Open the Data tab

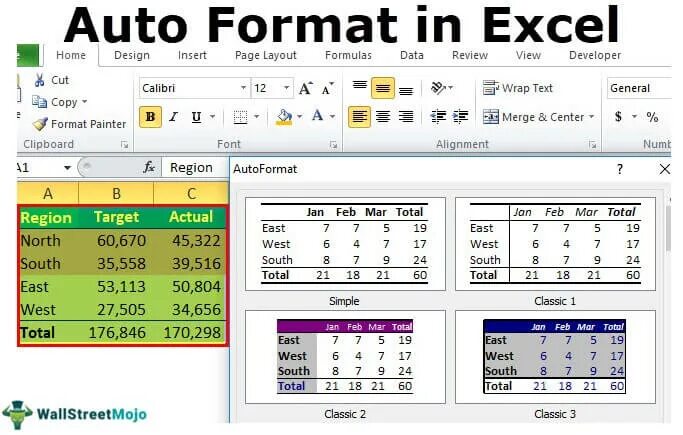click(x=412, y=56)
